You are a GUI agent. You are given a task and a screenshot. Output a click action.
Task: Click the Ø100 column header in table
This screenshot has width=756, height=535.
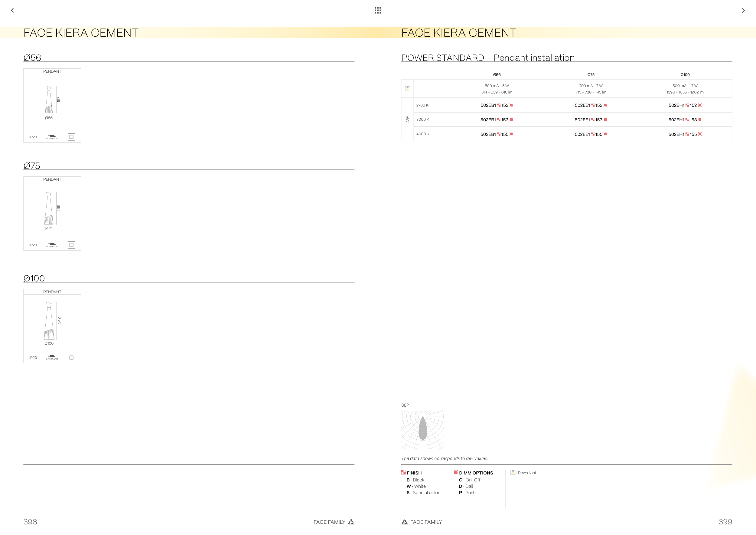coord(685,75)
